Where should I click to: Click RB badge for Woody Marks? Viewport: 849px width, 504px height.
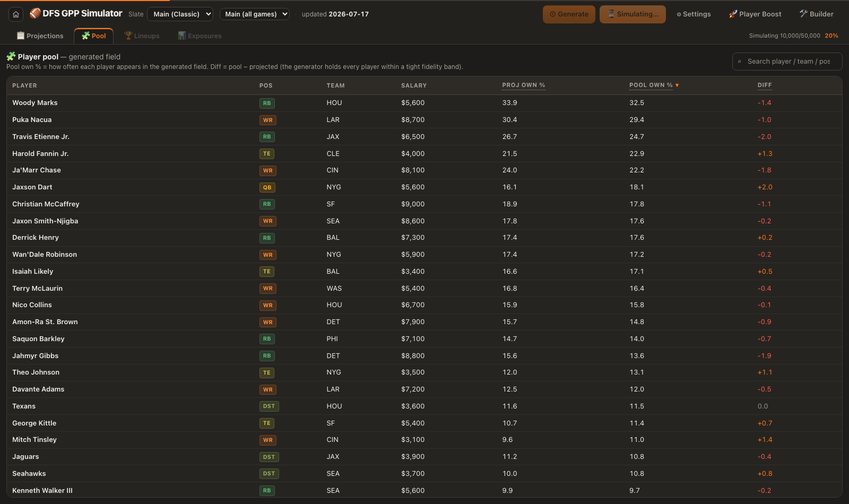267,103
